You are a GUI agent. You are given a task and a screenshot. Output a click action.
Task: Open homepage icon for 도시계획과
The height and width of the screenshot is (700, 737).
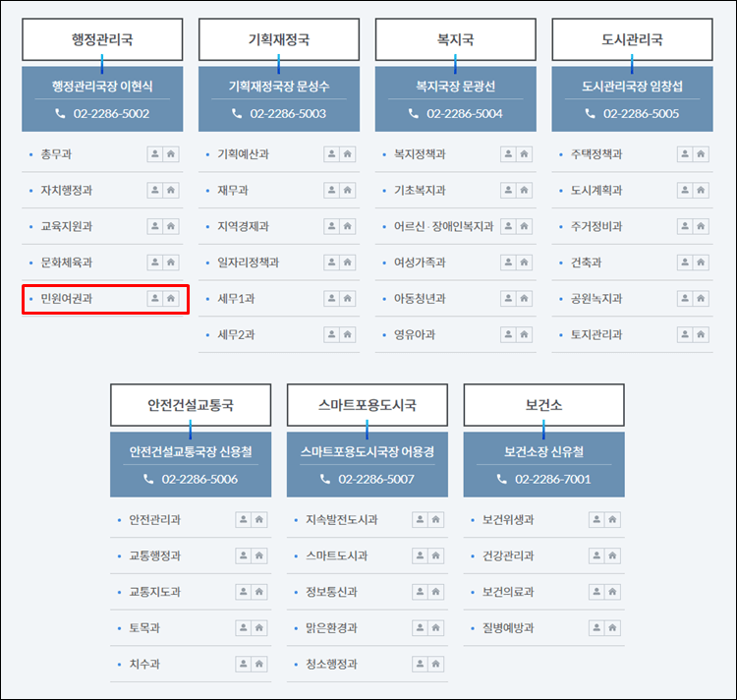click(702, 190)
